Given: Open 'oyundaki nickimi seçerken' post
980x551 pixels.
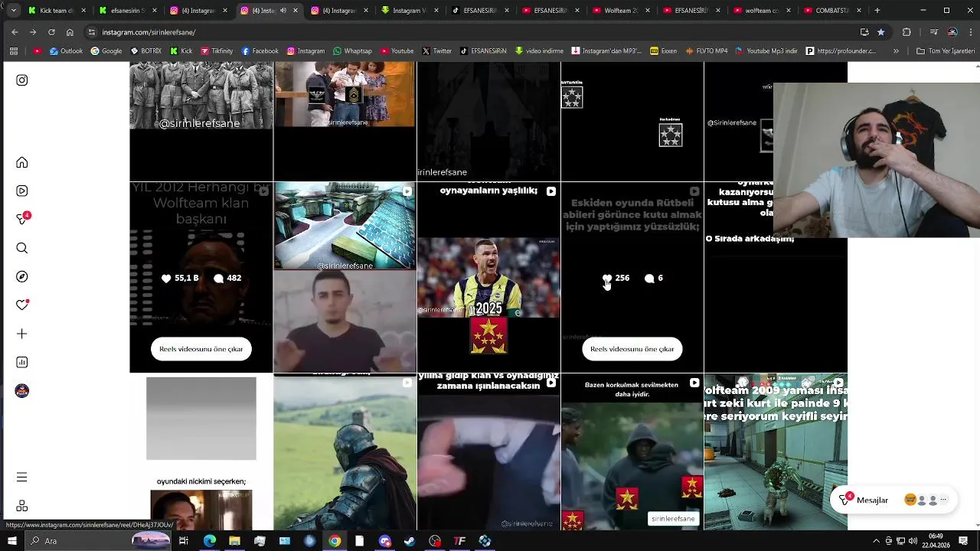Looking at the screenshot, I should click(201, 452).
